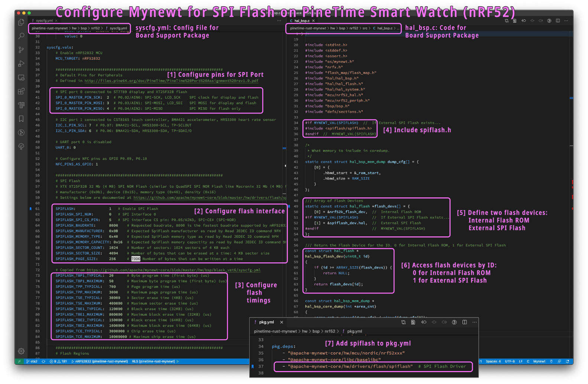Screen dimensions: 588x384
Task: Open the Bookmarks view in the activity bar
Action: coord(21,119)
